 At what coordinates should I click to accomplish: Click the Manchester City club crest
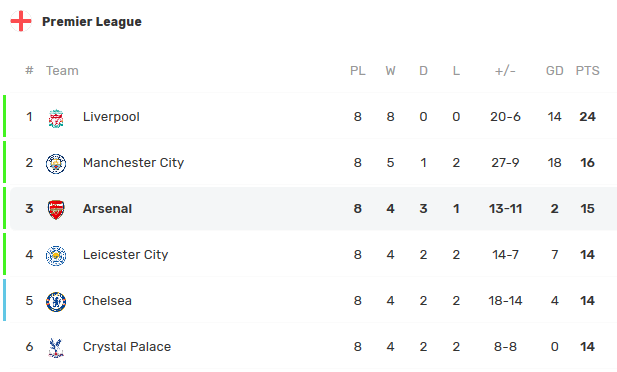pos(56,164)
